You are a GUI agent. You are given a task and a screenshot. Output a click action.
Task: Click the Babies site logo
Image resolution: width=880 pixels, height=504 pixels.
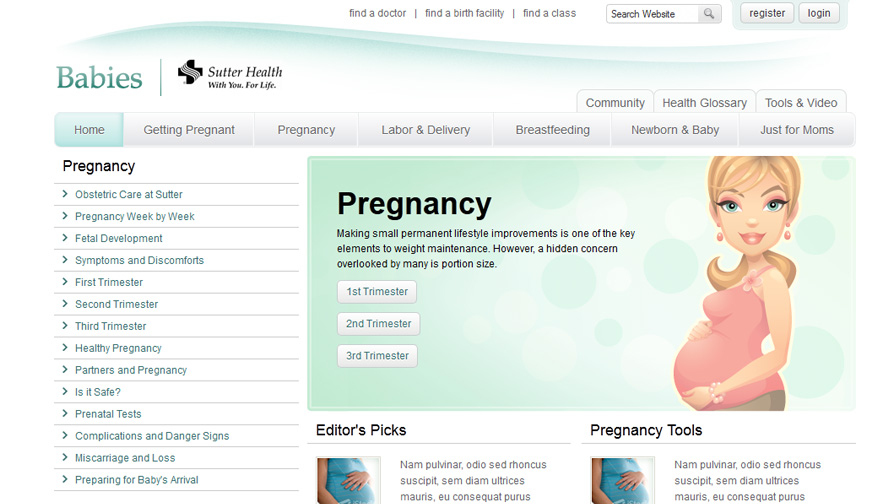coord(99,77)
